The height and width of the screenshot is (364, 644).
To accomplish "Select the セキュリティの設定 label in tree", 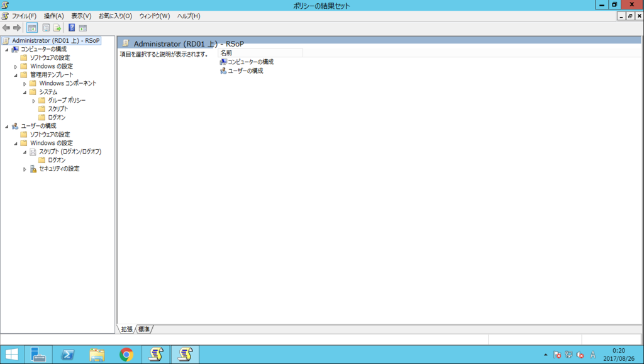I will click(59, 169).
